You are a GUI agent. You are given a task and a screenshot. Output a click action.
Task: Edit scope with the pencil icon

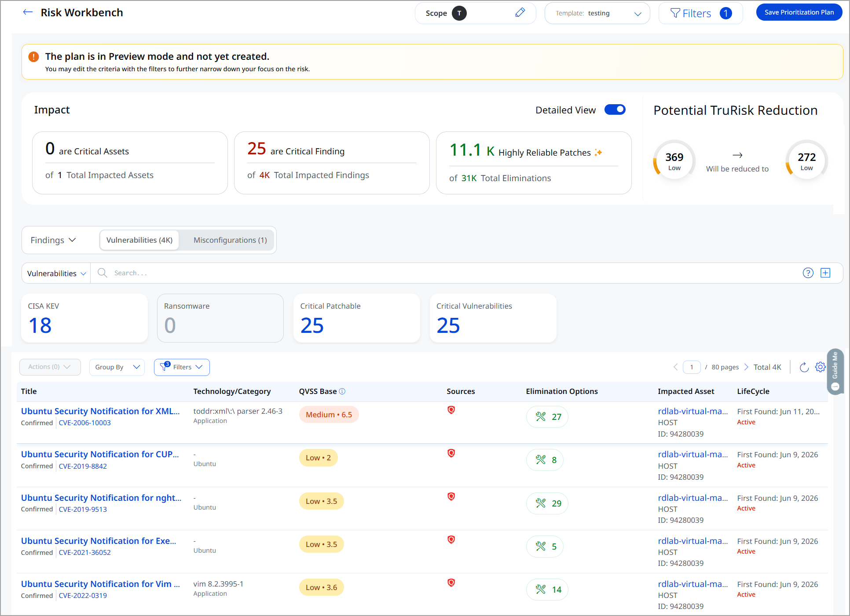[520, 13]
